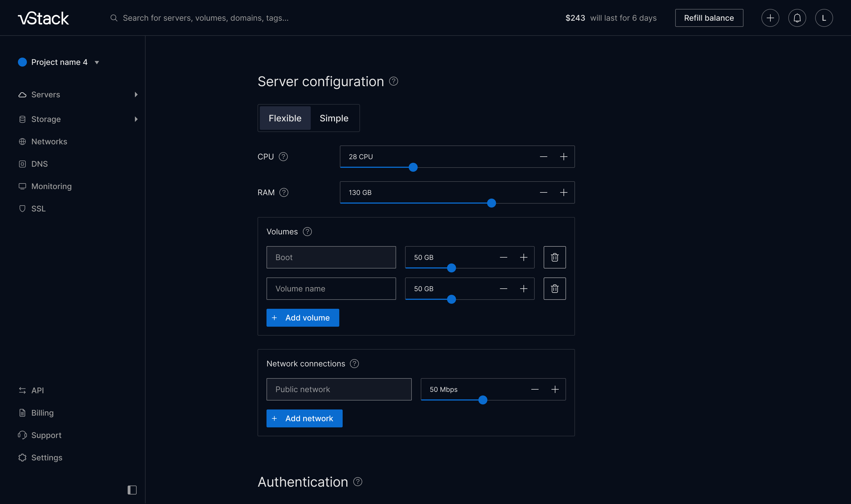This screenshot has width=851, height=504.
Task: Show help for Server configuration heading
Action: pos(394,81)
